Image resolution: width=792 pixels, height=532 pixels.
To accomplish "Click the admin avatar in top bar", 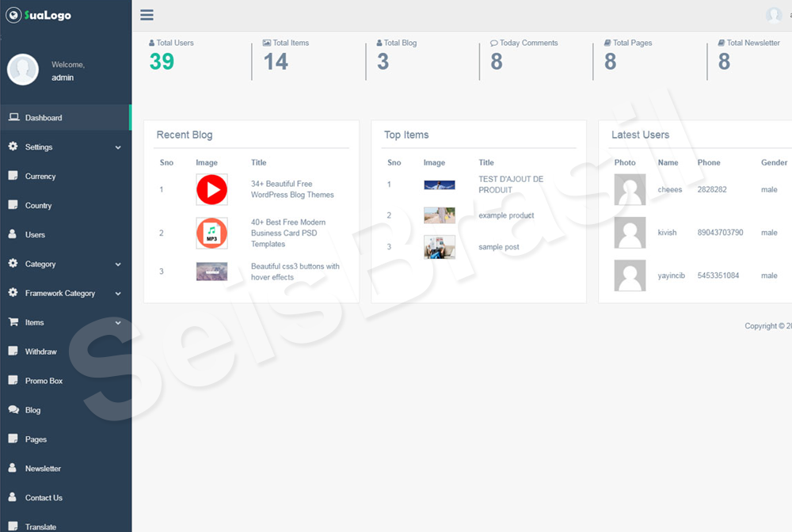I will (x=773, y=15).
